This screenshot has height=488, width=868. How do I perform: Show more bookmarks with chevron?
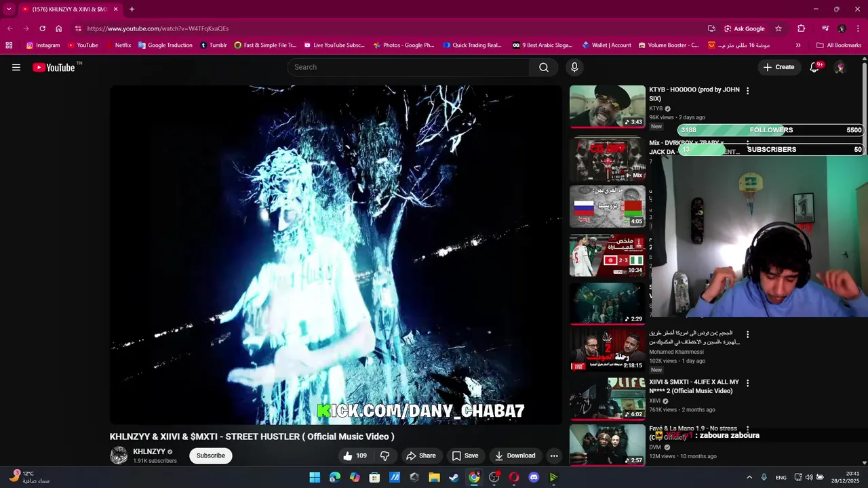click(798, 45)
